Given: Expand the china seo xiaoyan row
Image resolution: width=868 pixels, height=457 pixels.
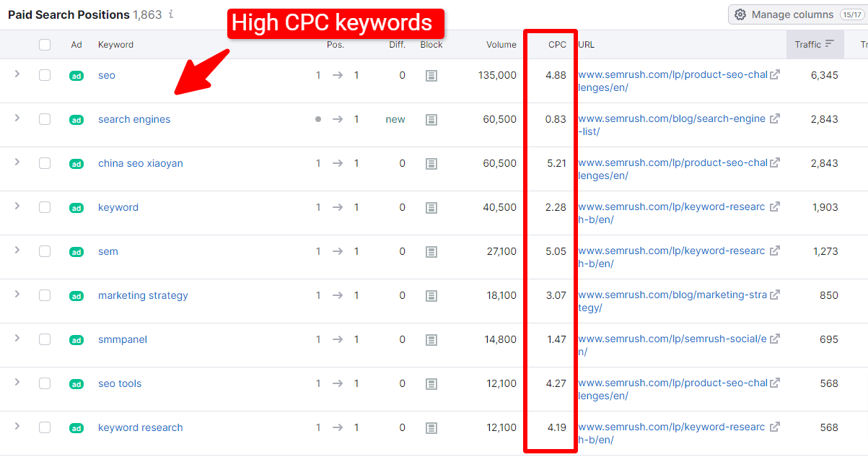Looking at the screenshot, I should [x=17, y=162].
